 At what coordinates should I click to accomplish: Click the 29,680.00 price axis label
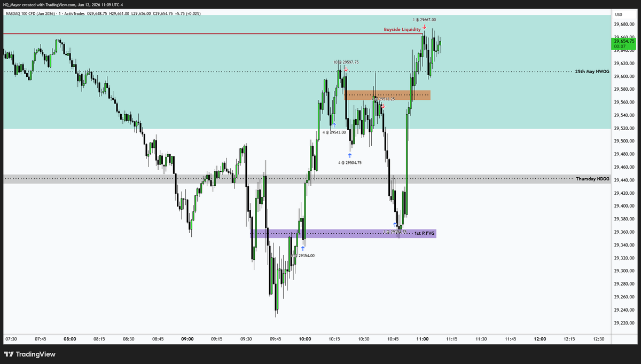[624, 25]
